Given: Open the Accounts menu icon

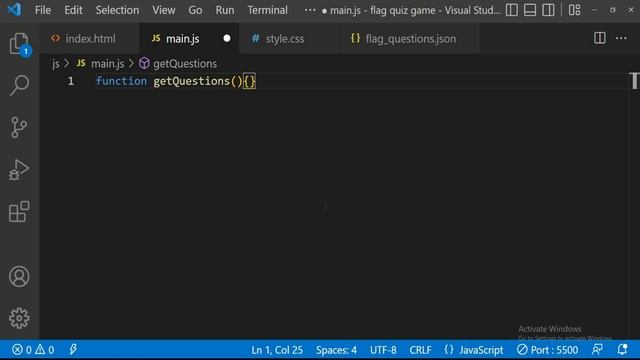Looking at the screenshot, I should pos(19,276).
